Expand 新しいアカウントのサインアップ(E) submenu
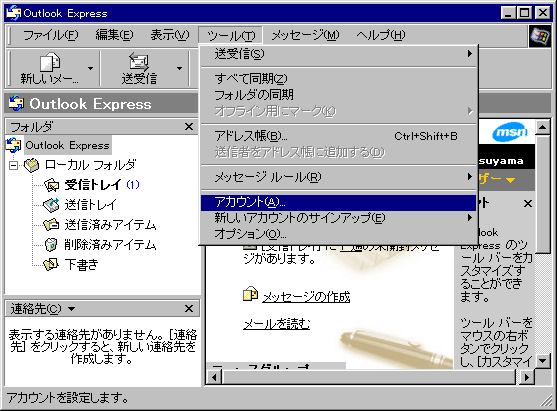This screenshot has width=557, height=411. coord(339,218)
